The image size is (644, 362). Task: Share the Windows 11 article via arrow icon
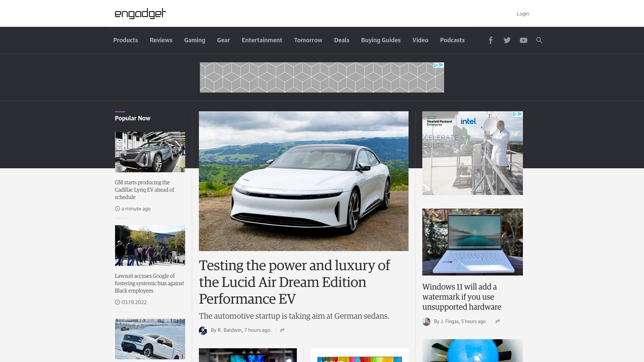498,321
